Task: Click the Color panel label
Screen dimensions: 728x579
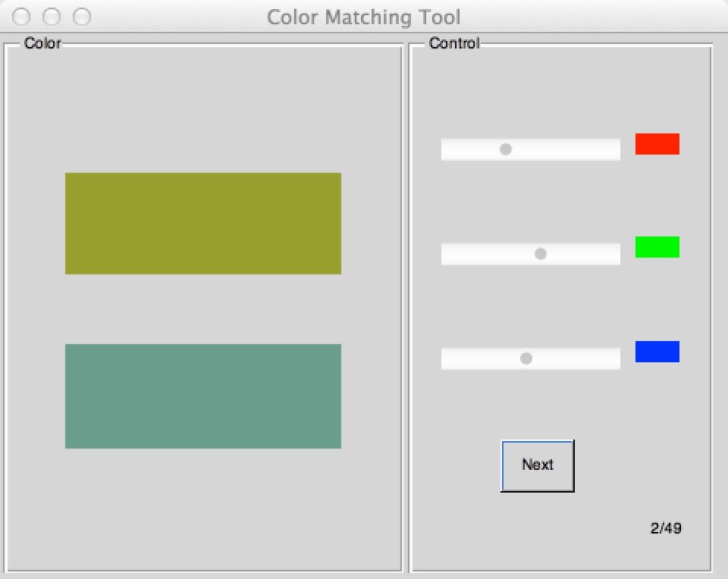Action: coord(42,43)
